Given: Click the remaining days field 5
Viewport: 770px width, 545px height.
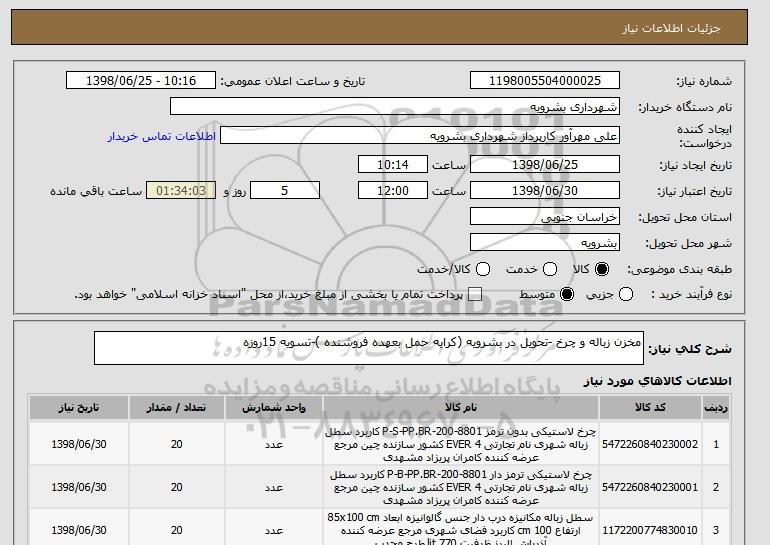Looking at the screenshot, I should pos(285,191).
